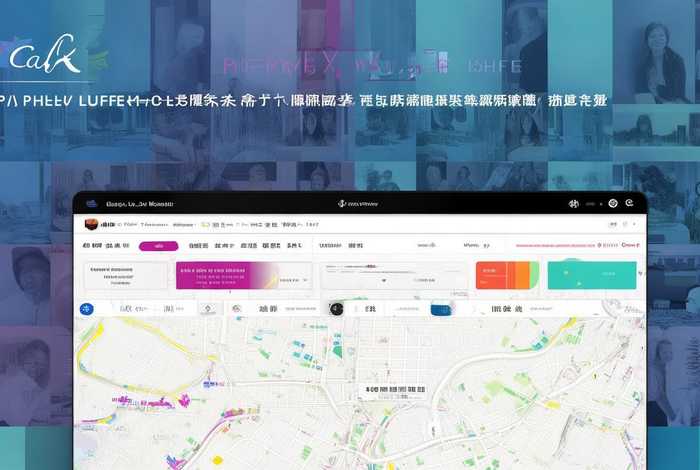This screenshot has width=700, height=470.
Task: Select the magenta pill-shaped tab
Action: tap(158, 246)
